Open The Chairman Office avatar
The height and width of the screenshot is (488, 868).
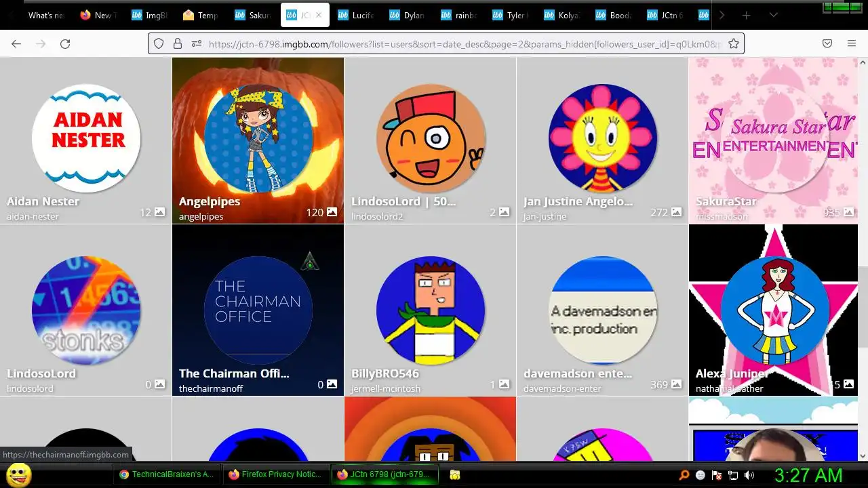(x=258, y=310)
